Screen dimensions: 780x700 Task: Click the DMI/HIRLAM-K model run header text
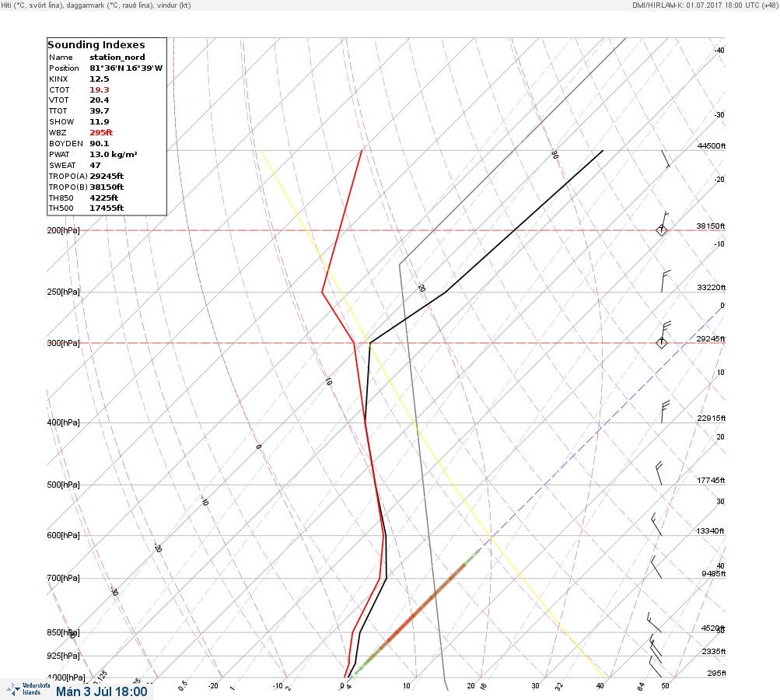[705, 5]
